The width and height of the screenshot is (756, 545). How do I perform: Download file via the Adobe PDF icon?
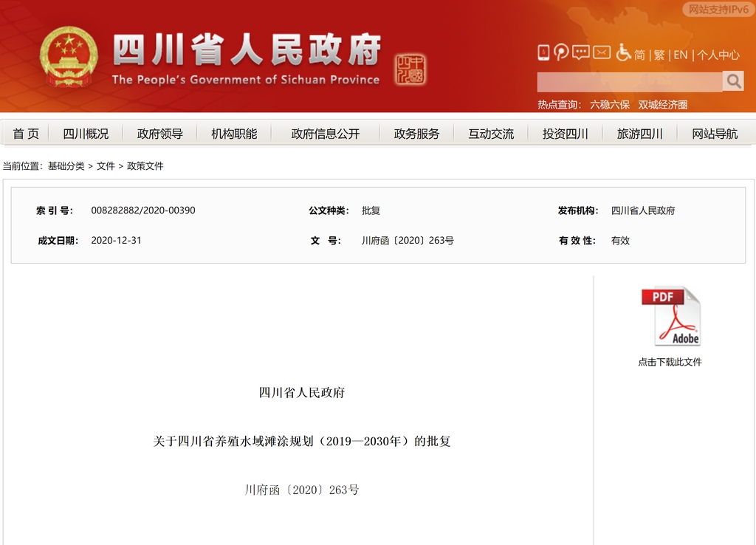671,317
